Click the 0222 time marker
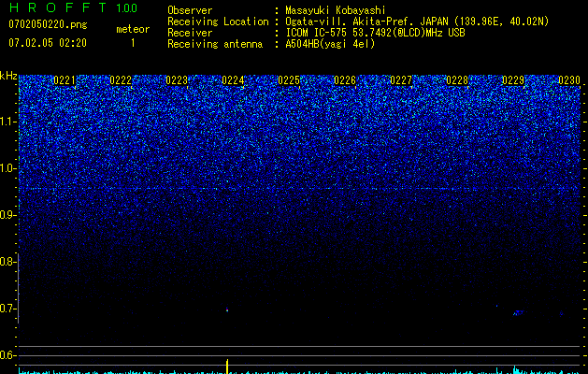The width and height of the screenshot is (588, 374). coord(121,80)
